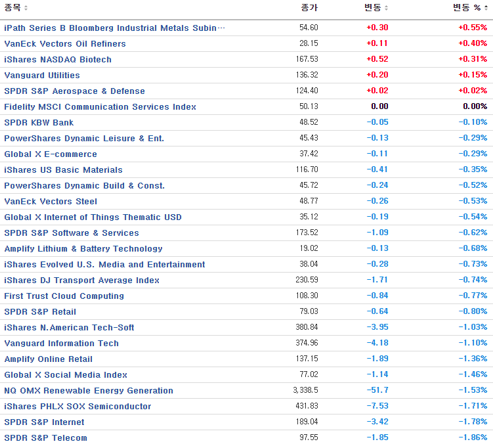This screenshot has width=493, height=448.
Task: Open iShares N.American Tech-Soft link
Action: [x=69, y=327]
